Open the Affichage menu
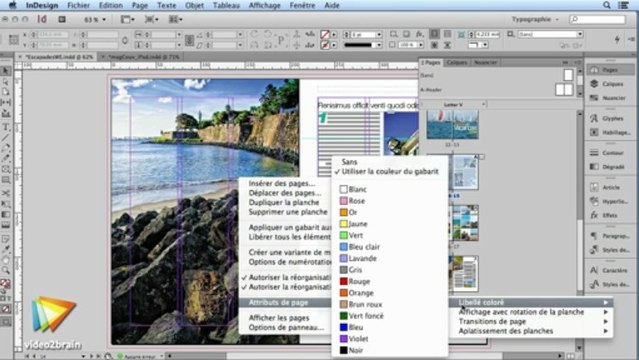Screen dimensions: 639x360 coord(264,5)
